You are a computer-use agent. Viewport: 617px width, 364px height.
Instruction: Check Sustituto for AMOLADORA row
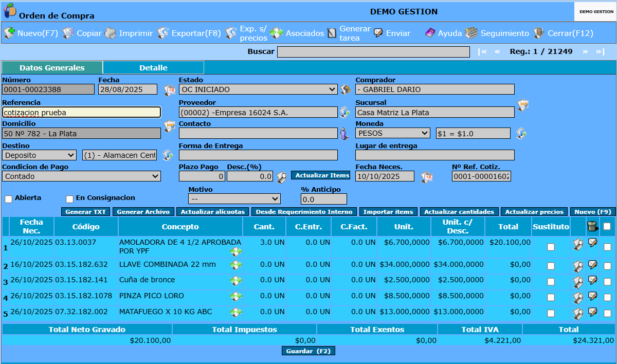click(551, 247)
